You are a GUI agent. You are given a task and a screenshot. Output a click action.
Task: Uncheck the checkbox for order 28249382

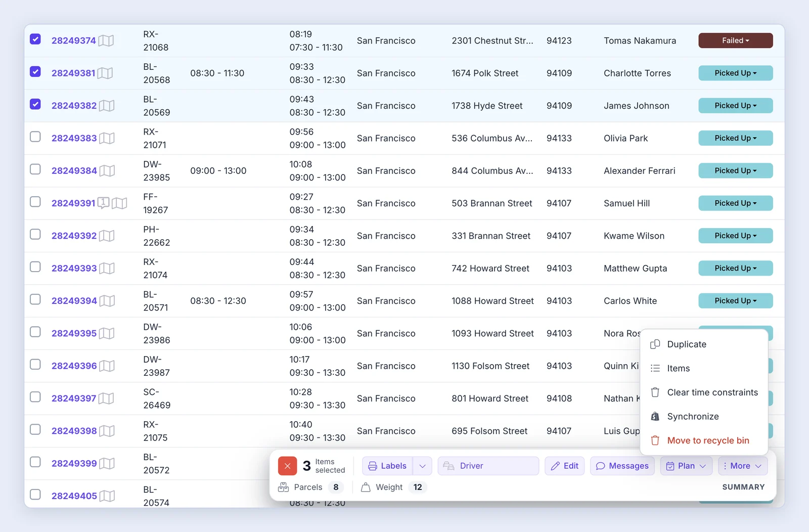click(35, 104)
